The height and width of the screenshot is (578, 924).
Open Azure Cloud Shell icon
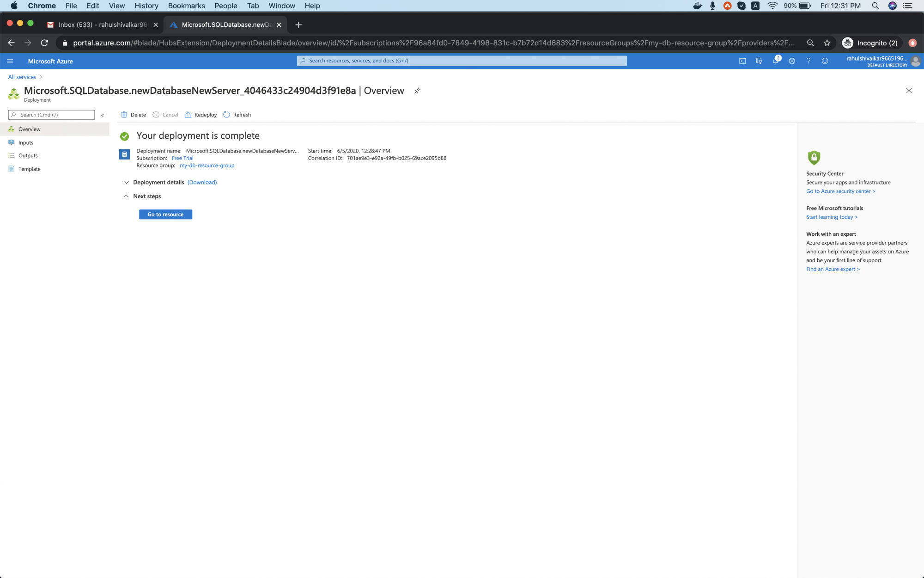click(742, 61)
